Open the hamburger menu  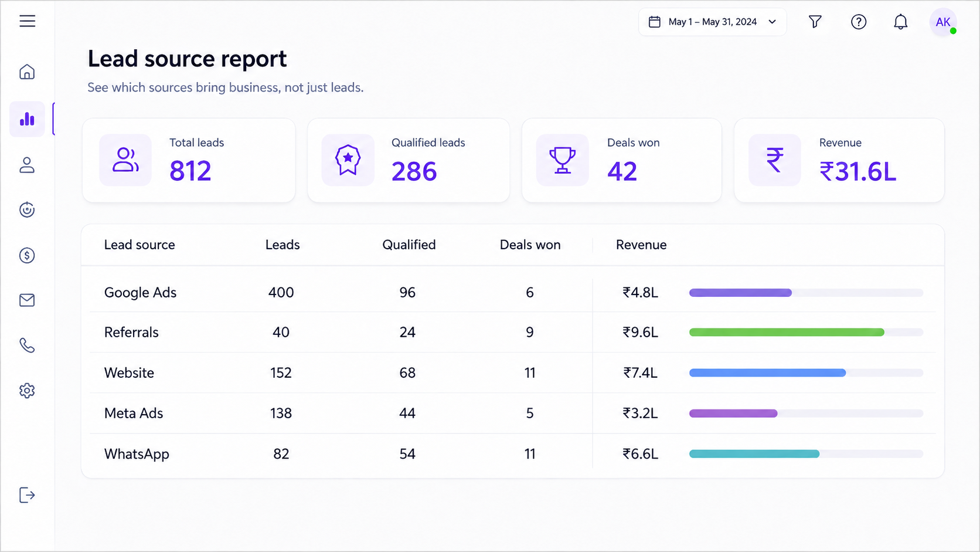pos(27,21)
